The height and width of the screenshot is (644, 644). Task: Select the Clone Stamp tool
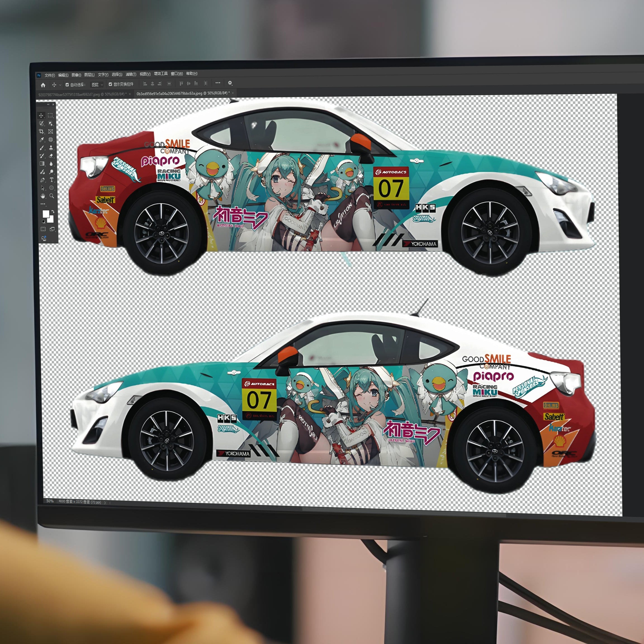pos(51,148)
